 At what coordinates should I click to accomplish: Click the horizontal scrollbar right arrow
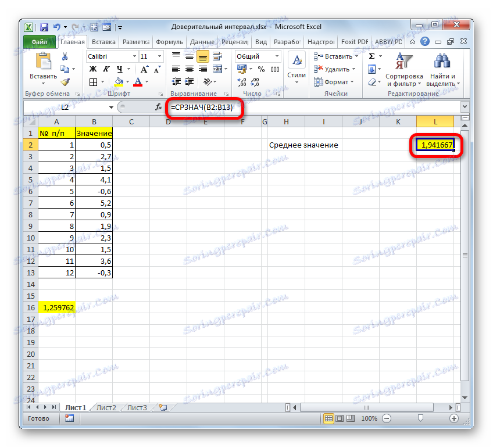coord(451,407)
